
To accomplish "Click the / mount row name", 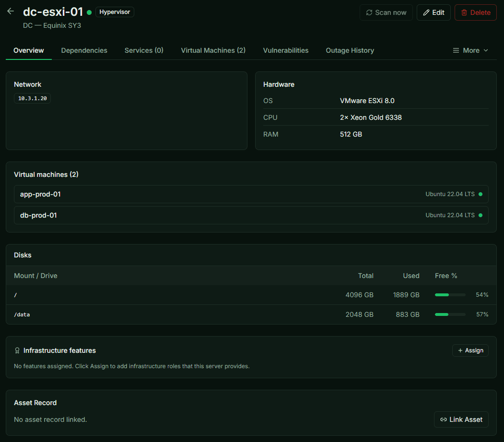I will click(x=15, y=295).
